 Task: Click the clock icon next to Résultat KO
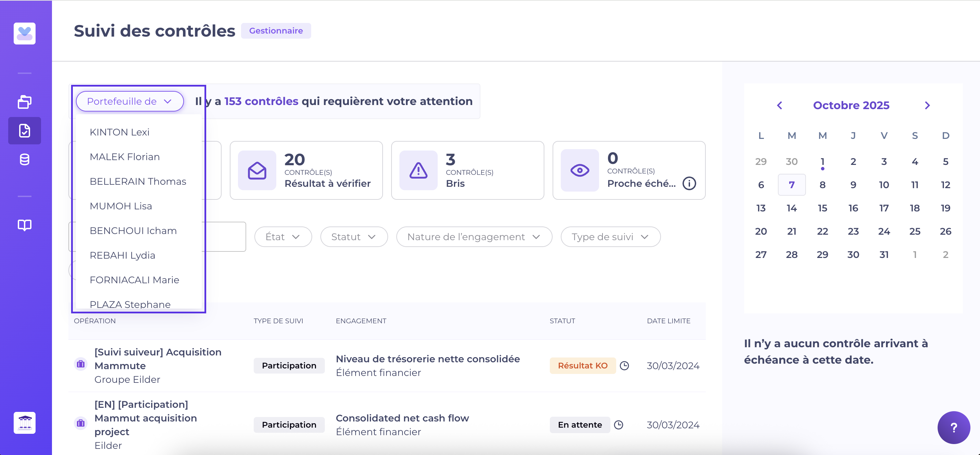point(624,365)
